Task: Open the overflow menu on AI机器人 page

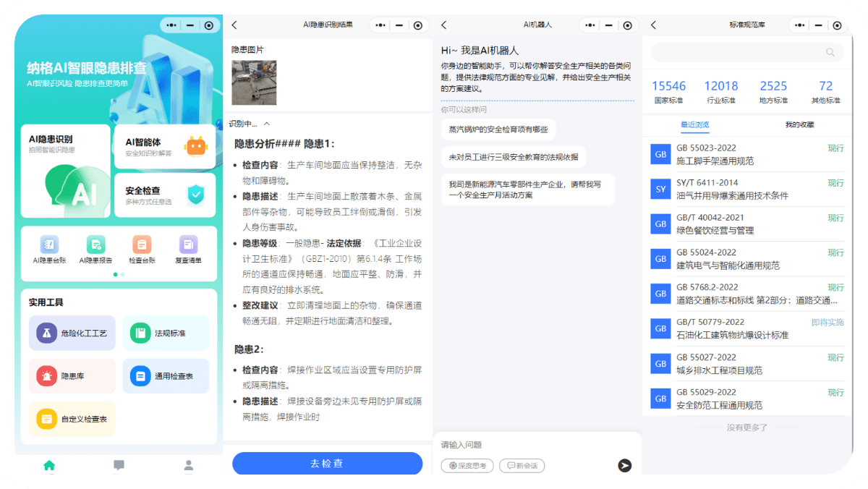Action: [590, 24]
